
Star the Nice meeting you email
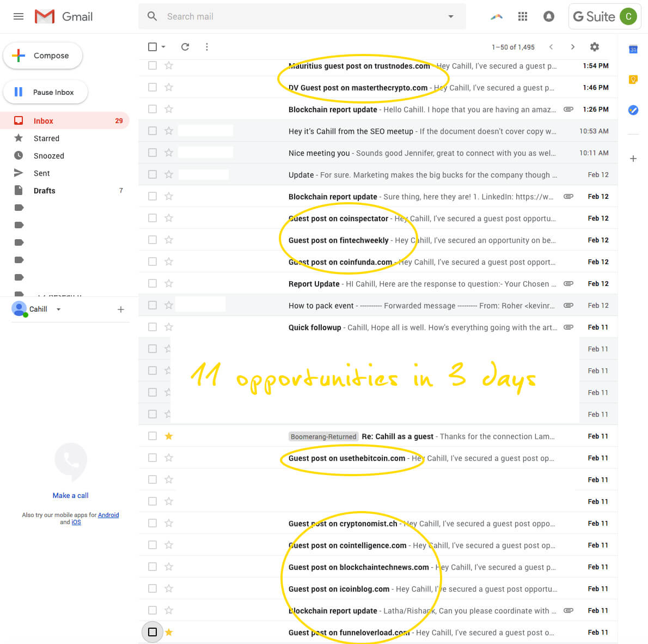(x=169, y=153)
